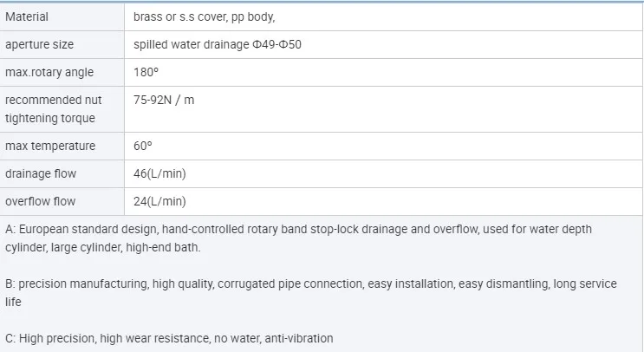Click the aperture size label
Viewport: 644px width, 352px height.
point(39,44)
